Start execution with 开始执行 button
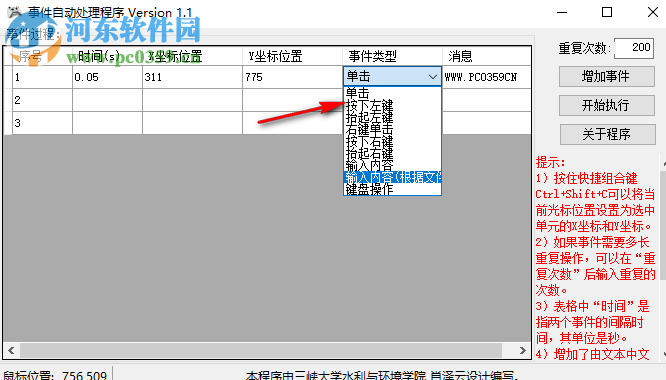This screenshot has height=380, width=666. [607, 105]
